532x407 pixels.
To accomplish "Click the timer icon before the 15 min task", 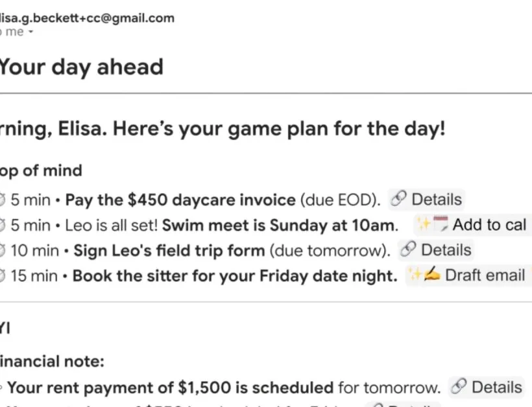I will 2,275.
